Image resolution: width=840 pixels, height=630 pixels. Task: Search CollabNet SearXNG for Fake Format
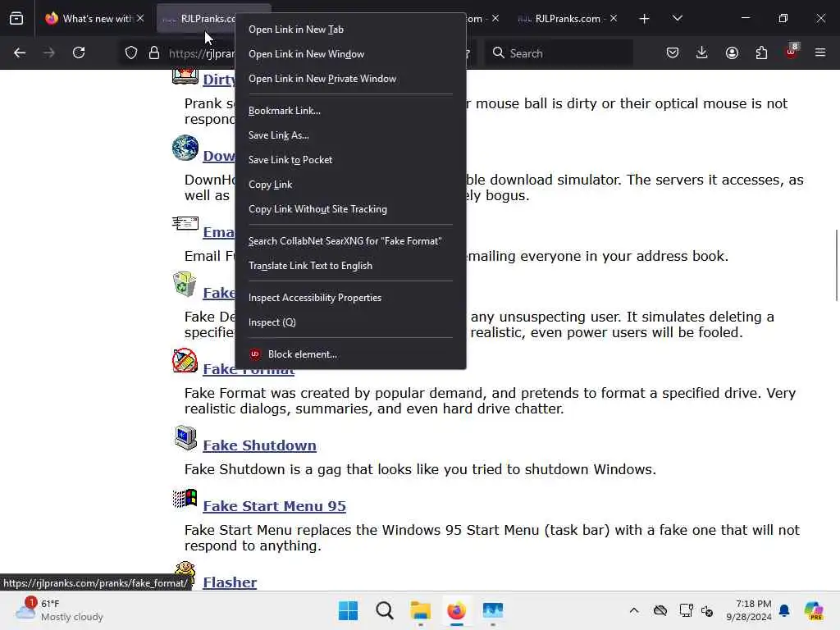coord(350,242)
